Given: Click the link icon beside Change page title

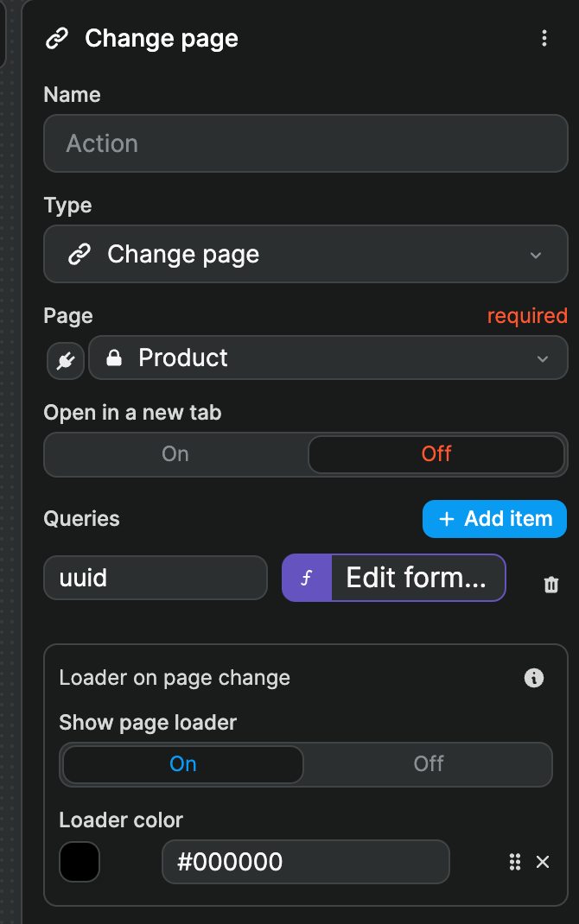Looking at the screenshot, I should (x=57, y=39).
